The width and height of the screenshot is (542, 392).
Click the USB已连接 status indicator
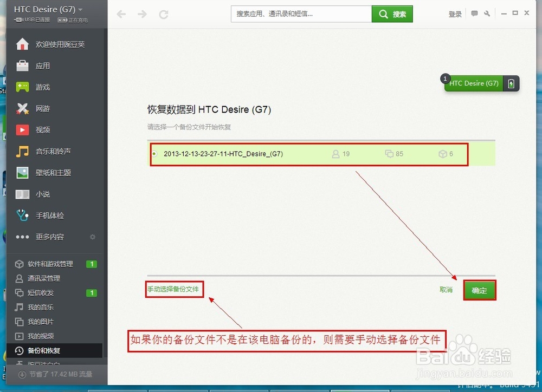click(32, 20)
